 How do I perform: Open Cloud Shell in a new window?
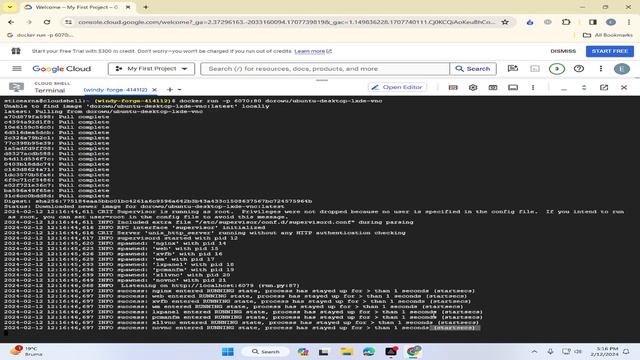604,87
